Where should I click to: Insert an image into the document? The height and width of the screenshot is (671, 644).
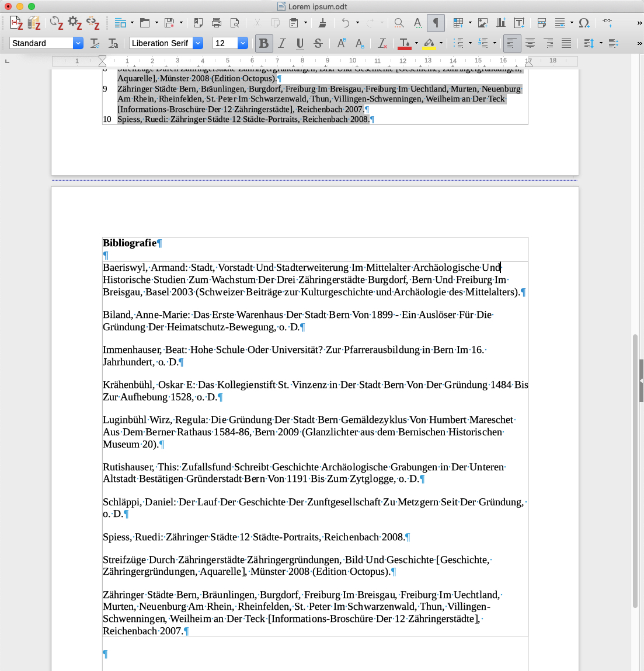[483, 23]
